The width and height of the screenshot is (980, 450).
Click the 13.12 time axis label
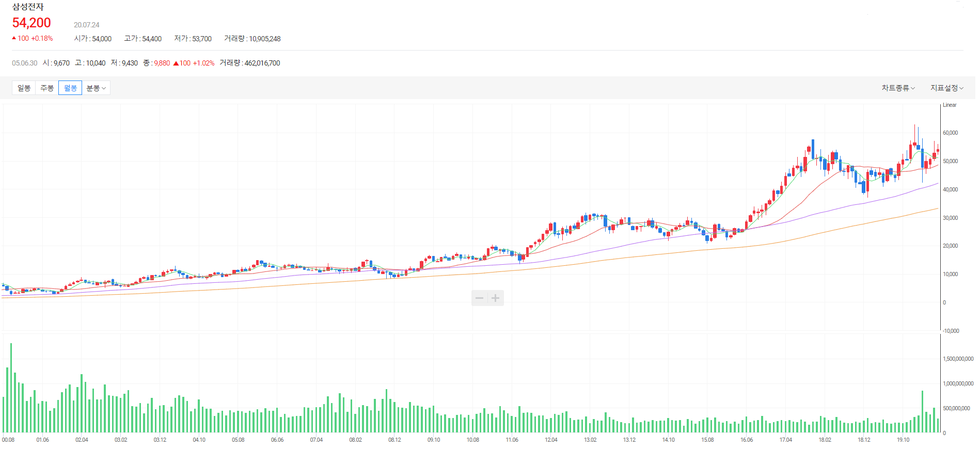[x=629, y=440]
